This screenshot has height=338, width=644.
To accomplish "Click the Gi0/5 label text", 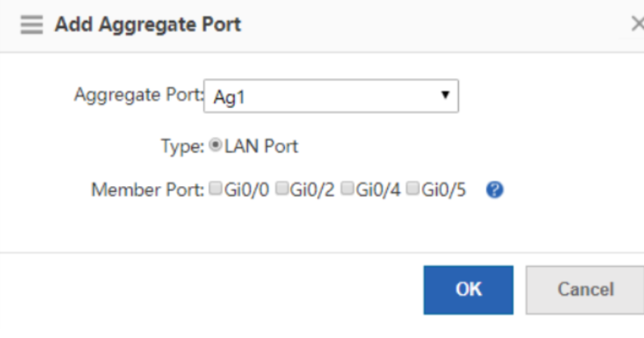I will 444,190.
